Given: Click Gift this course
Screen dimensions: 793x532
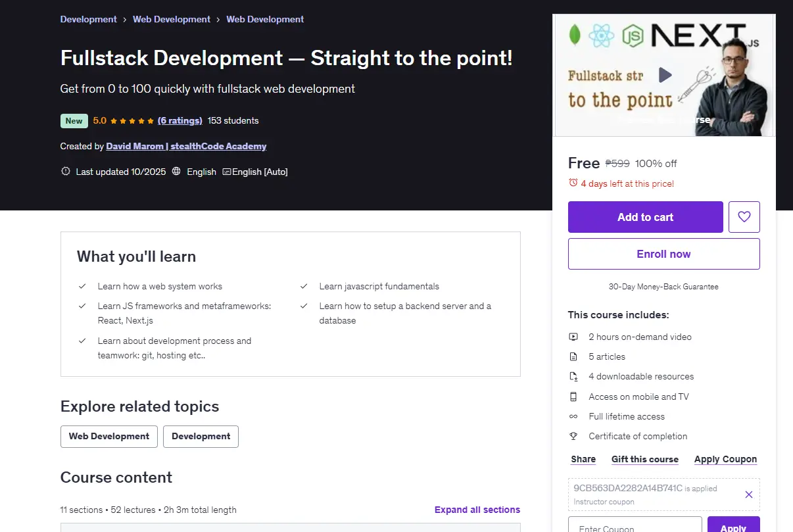Looking at the screenshot, I should (x=645, y=459).
